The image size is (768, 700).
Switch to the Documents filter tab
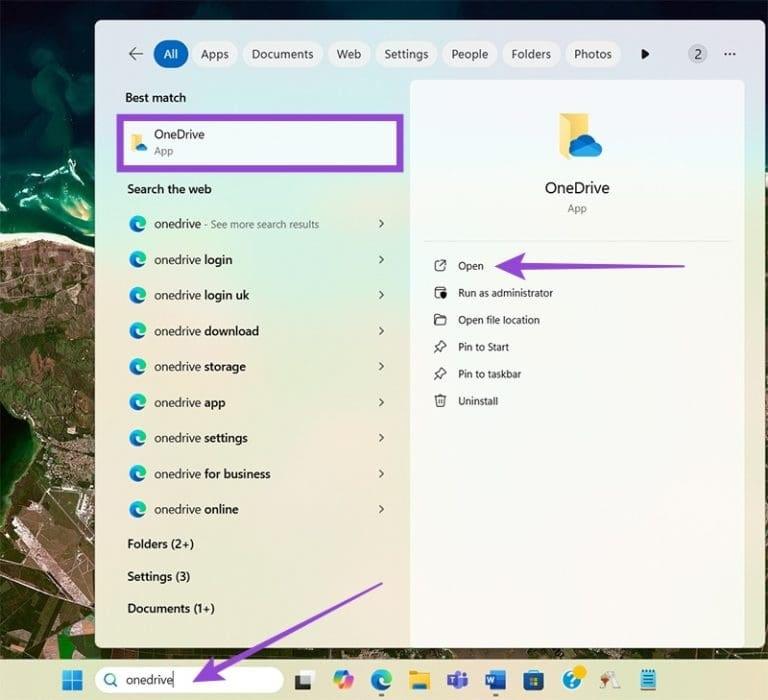pyautogui.click(x=282, y=54)
